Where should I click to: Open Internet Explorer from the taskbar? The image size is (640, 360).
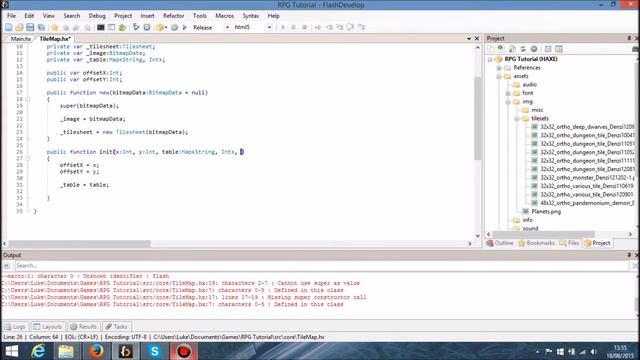38,351
